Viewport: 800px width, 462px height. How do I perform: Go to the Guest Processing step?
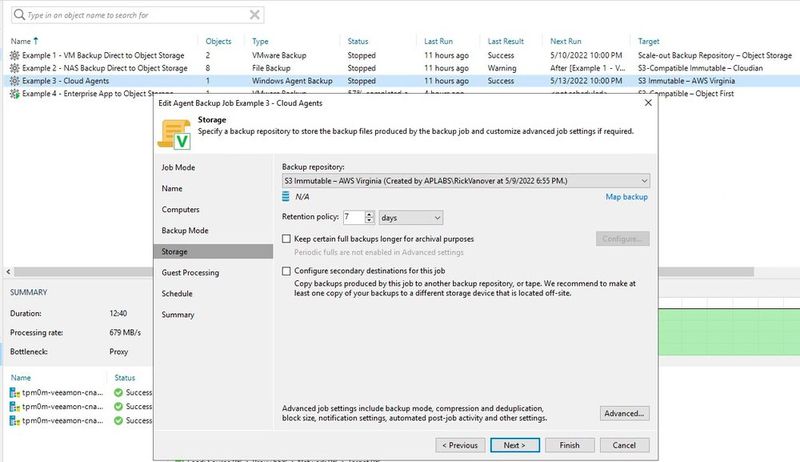[x=190, y=273]
